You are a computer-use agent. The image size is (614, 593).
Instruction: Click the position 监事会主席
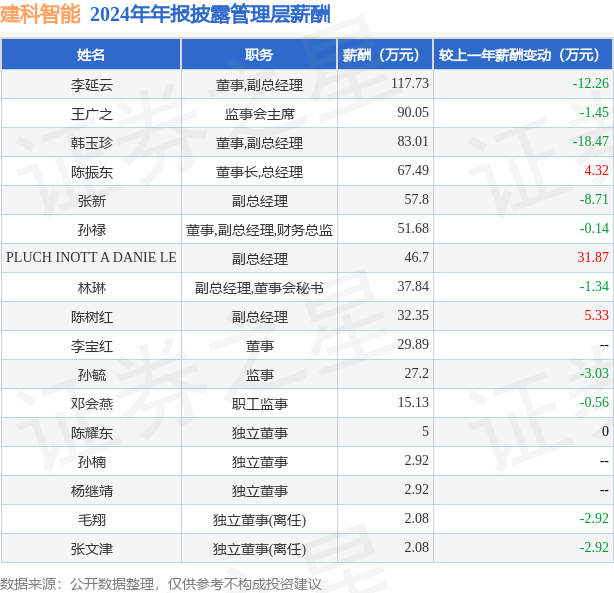point(259,114)
